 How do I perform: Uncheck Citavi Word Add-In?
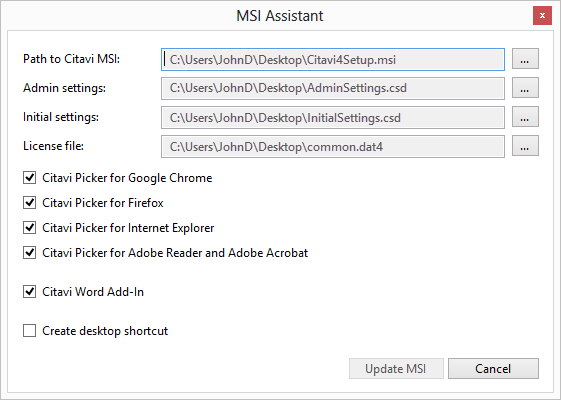click(29, 292)
